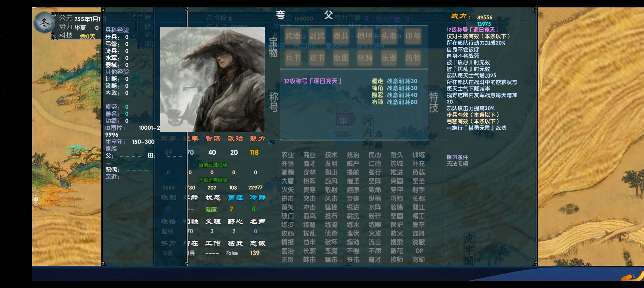Select the 头盔 helmet slot
Image resolution: width=644 pixels, height=288 pixels.
pyautogui.click(x=389, y=36)
